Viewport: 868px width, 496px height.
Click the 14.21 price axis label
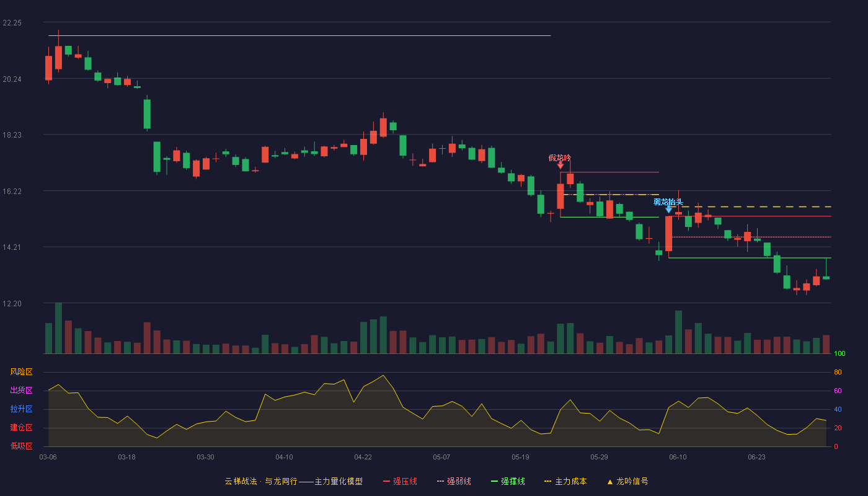tap(12, 247)
